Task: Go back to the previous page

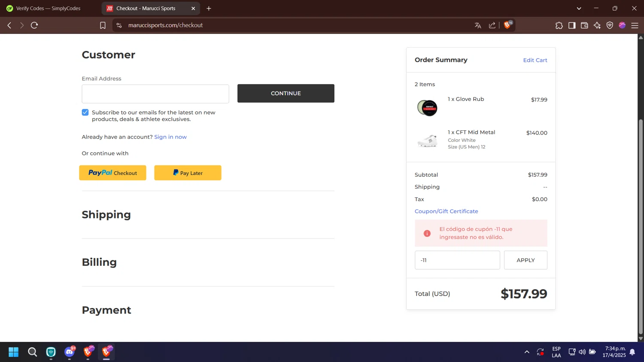Action: pyautogui.click(x=9, y=25)
